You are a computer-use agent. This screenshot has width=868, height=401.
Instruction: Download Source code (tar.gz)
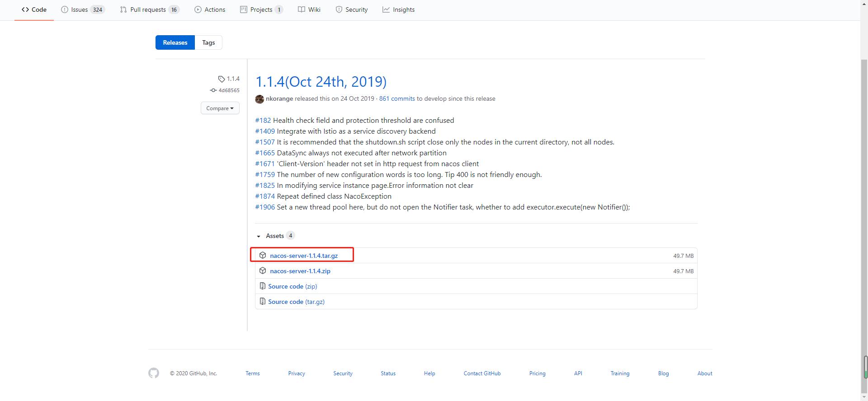pos(296,302)
